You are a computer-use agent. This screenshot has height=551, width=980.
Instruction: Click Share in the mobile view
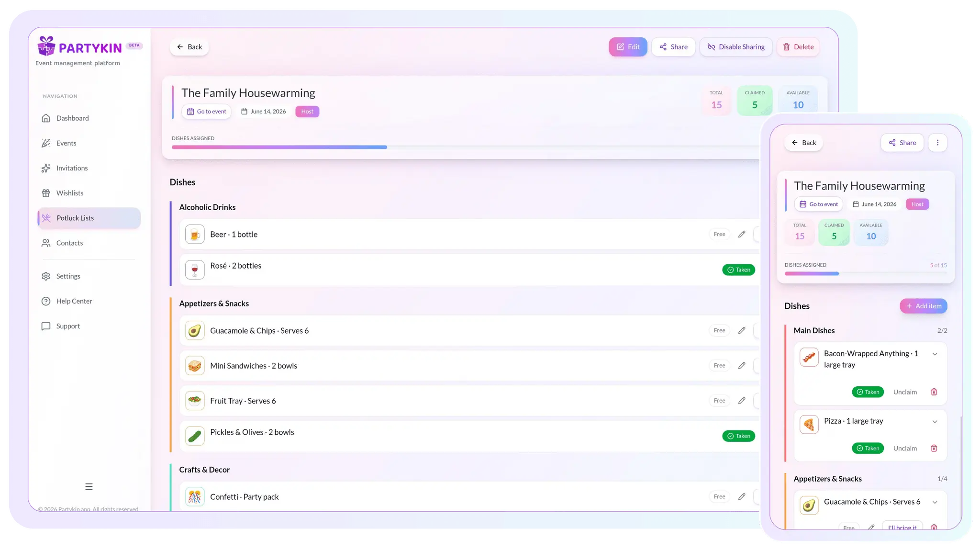click(902, 143)
